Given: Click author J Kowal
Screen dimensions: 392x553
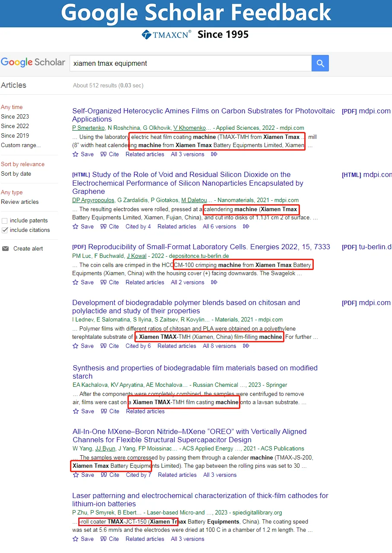Looking at the screenshot, I should (137, 256).
